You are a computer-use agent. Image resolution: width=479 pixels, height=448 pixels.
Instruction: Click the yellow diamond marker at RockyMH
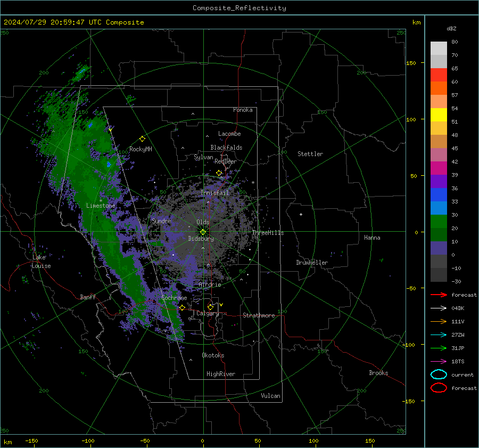point(142,139)
